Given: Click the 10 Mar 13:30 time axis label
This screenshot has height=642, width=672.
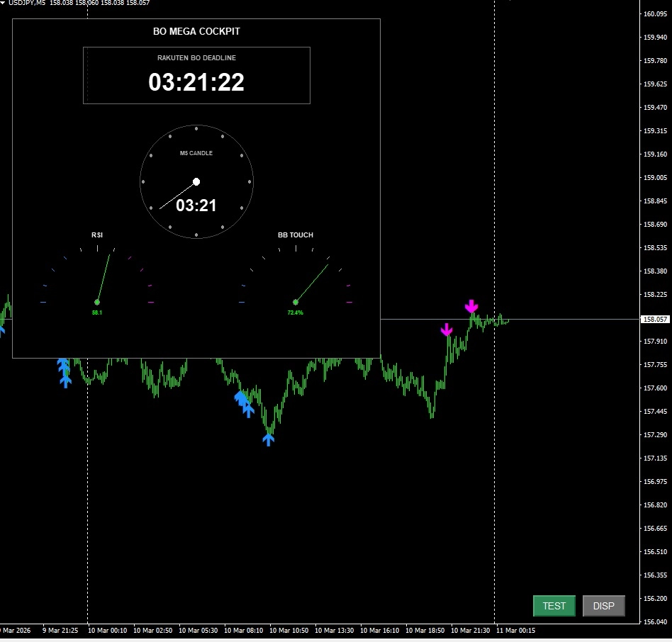Looking at the screenshot, I should pos(335,631).
